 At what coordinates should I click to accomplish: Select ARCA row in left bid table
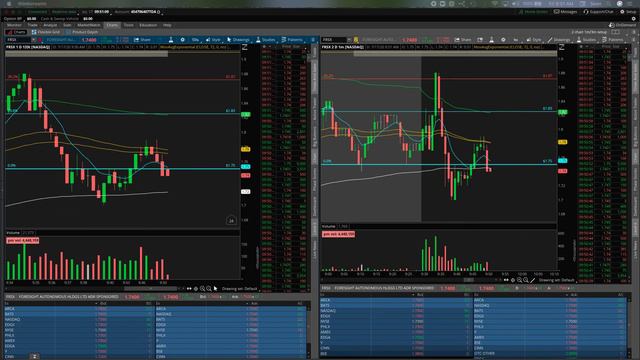click(x=80, y=309)
